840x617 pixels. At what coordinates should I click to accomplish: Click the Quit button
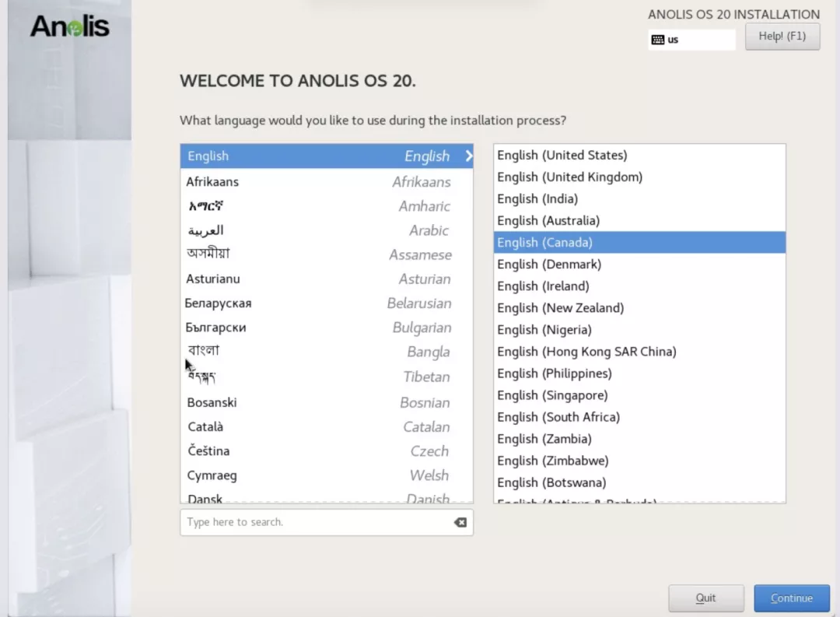click(705, 598)
